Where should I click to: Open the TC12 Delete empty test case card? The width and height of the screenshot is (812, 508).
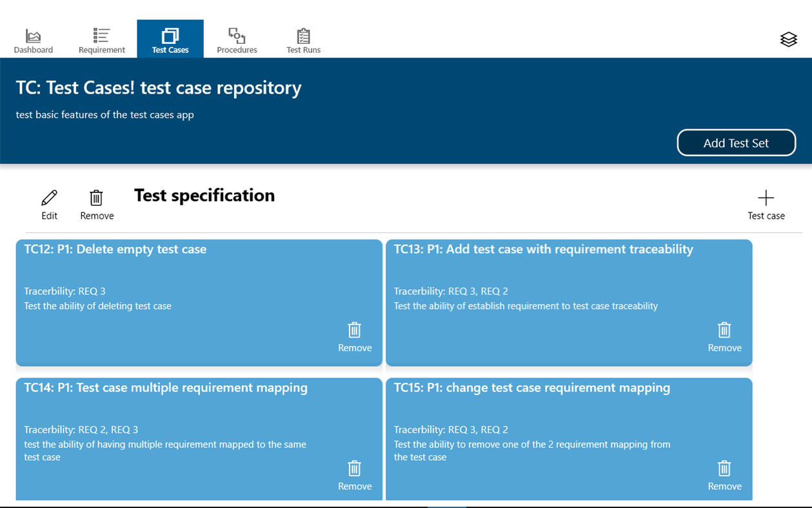115,250
